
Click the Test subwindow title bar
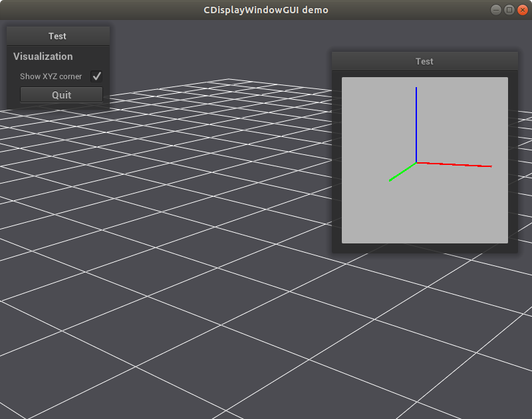pos(424,61)
